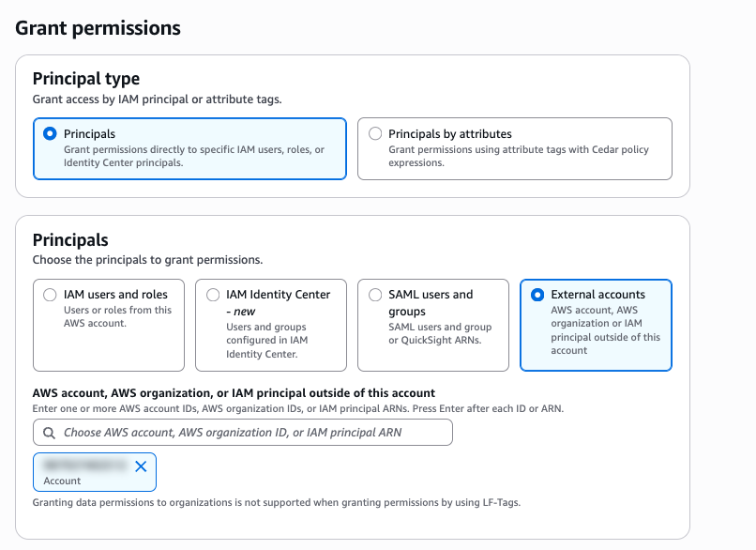Screen dimensions: 756x550
Task: Click the Principal type section heading
Action: pos(86,79)
